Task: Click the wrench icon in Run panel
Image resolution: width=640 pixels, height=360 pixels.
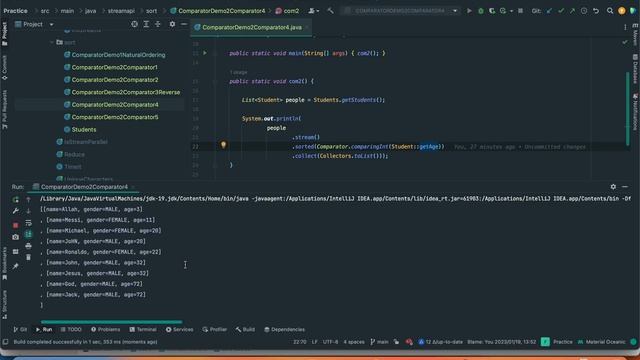Action: point(16,211)
